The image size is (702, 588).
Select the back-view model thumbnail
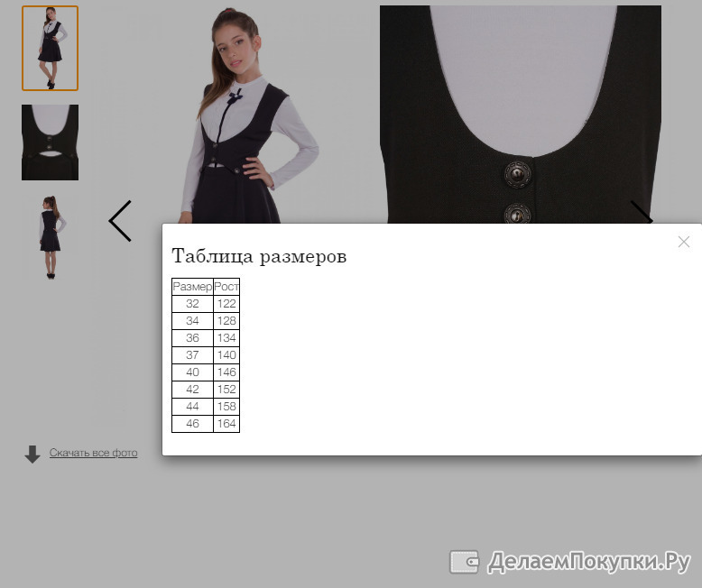pyautogui.click(x=51, y=237)
